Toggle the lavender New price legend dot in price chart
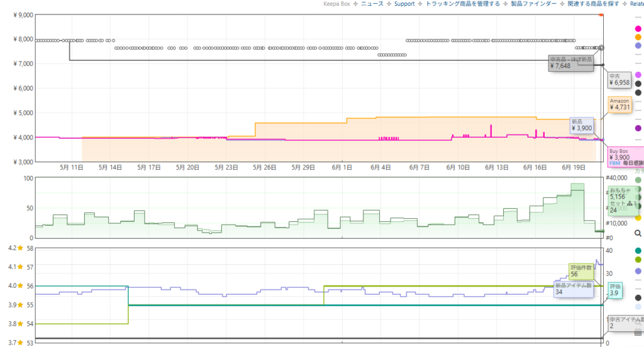This screenshot has height=347, width=644. pos(638,46)
